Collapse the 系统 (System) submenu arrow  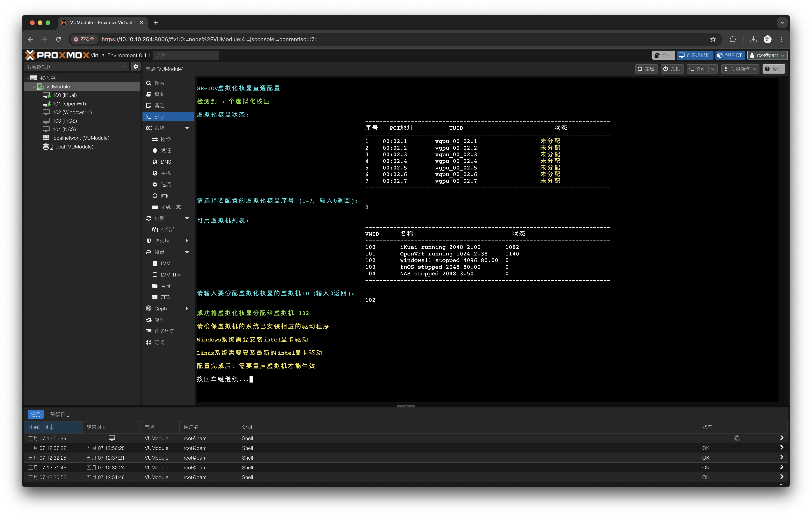click(187, 128)
